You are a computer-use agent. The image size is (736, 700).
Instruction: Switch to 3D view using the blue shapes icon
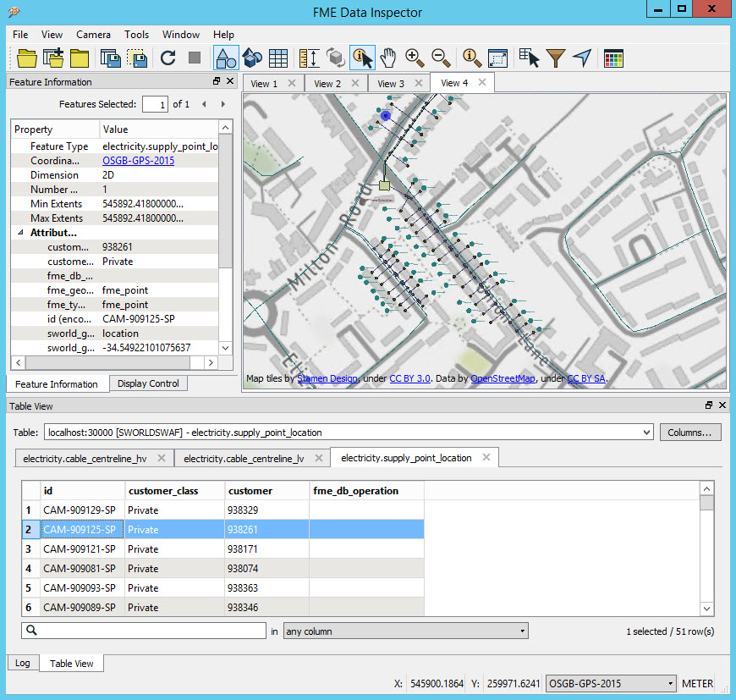[252, 58]
